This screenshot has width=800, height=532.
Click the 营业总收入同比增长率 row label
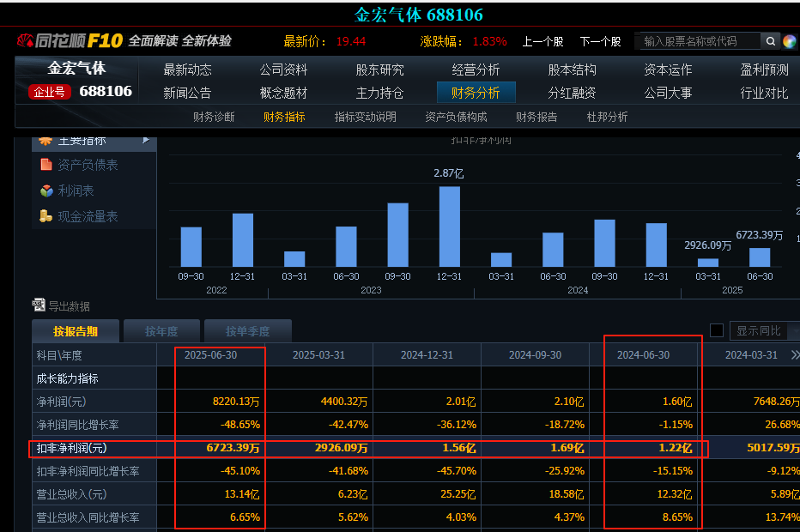click(x=88, y=517)
